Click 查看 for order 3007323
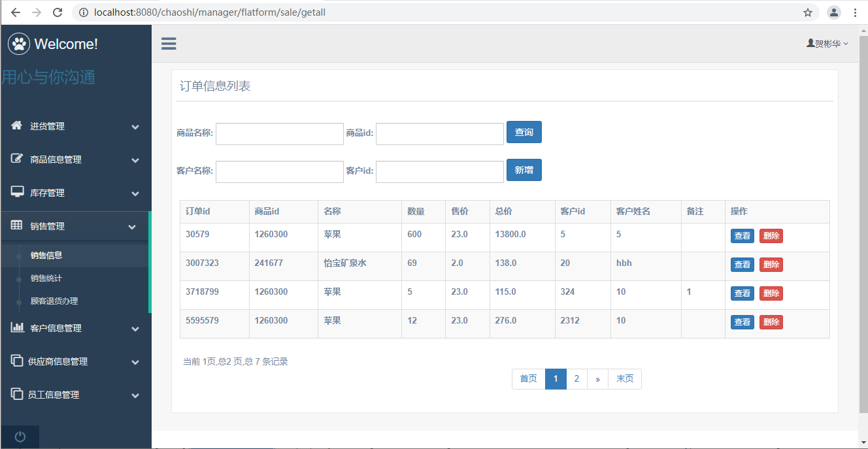 (743, 265)
